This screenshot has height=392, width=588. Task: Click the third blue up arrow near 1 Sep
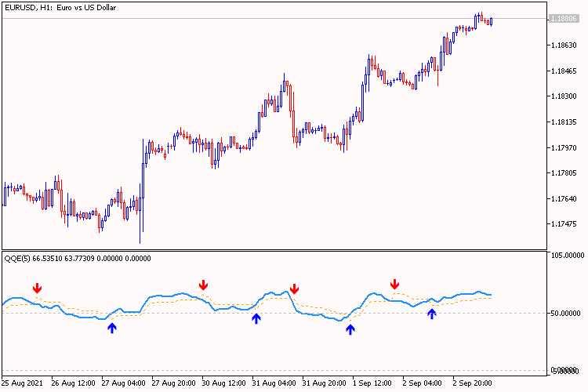pyautogui.click(x=350, y=329)
